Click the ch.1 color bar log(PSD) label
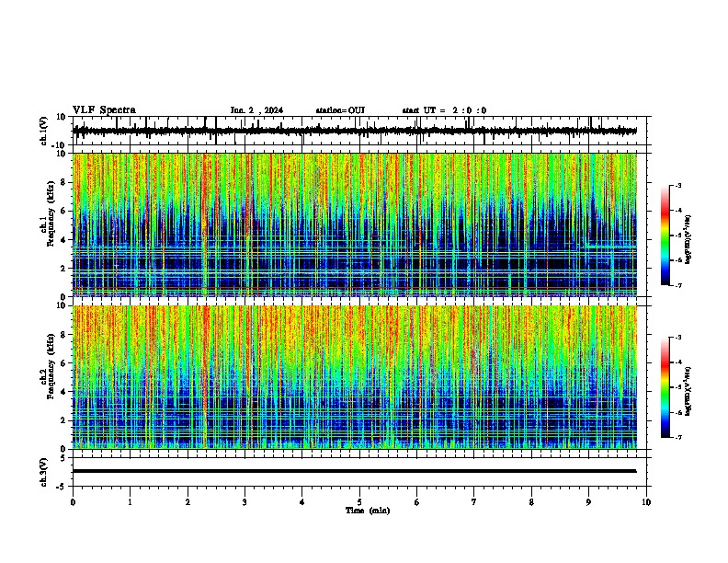The image size is (728, 563). (x=688, y=239)
